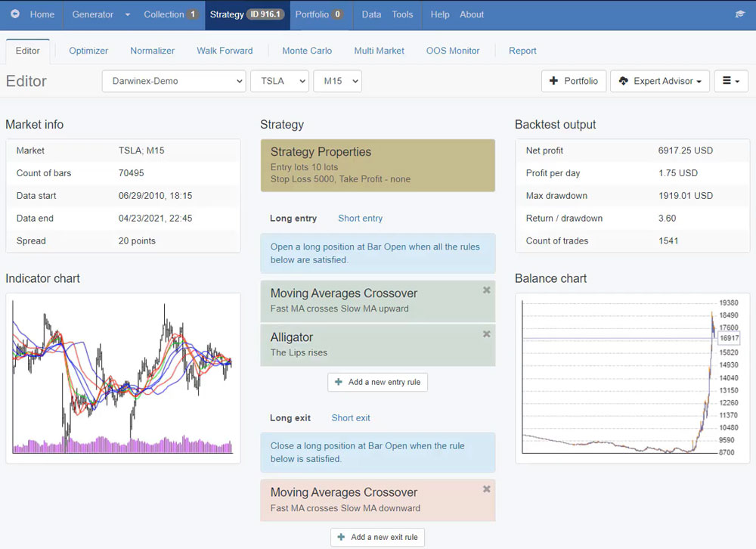The height and width of the screenshot is (549, 756).
Task: Click the Profit per day value 1.75 USD
Action: click(x=678, y=172)
